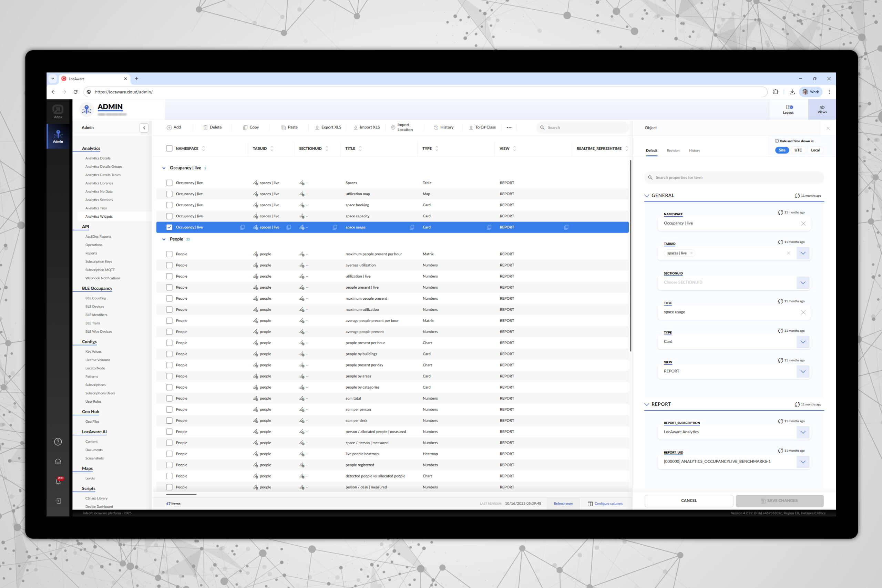Click the Delete trash toolbar button

coord(212,127)
